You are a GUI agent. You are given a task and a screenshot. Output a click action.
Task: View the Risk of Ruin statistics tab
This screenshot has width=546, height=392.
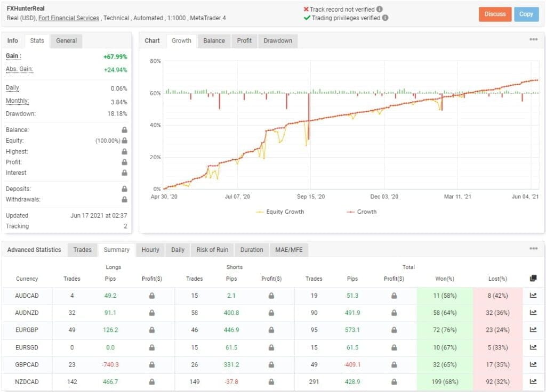[x=212, y=250]
